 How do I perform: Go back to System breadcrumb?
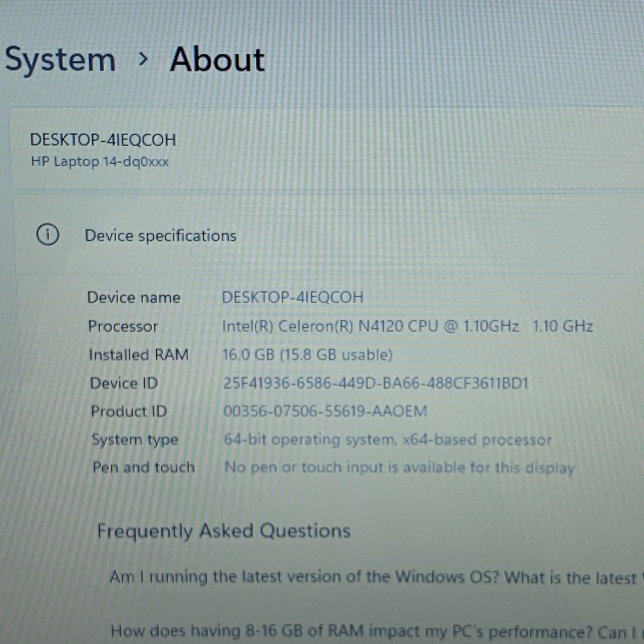(x=60, y=60)
